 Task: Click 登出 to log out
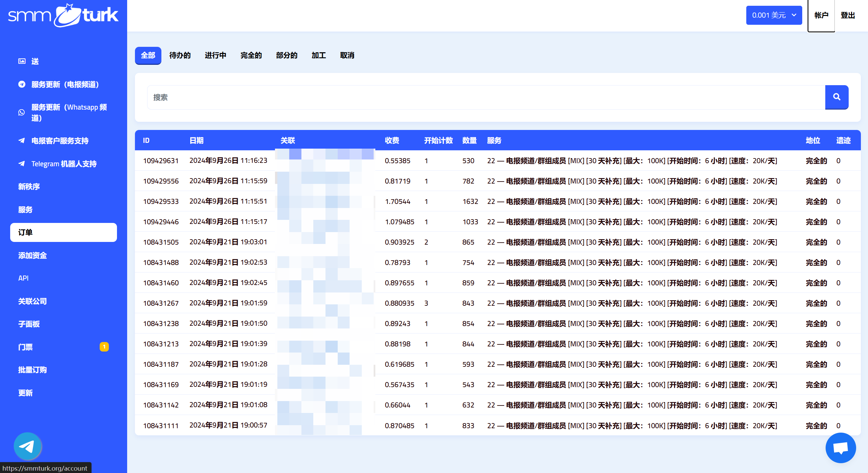(848, 15)
